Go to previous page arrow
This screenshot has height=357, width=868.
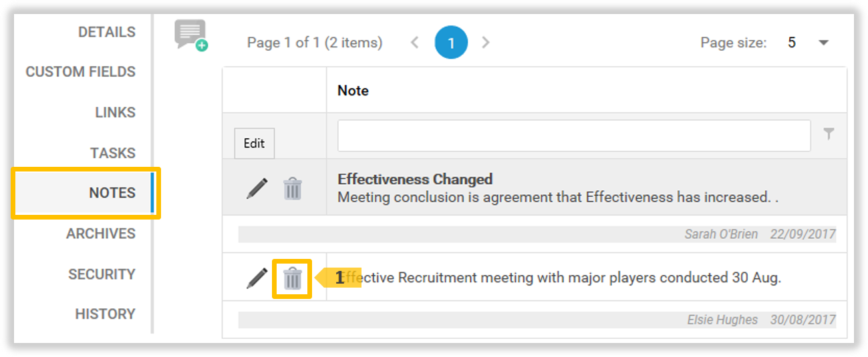pos(415,43)
